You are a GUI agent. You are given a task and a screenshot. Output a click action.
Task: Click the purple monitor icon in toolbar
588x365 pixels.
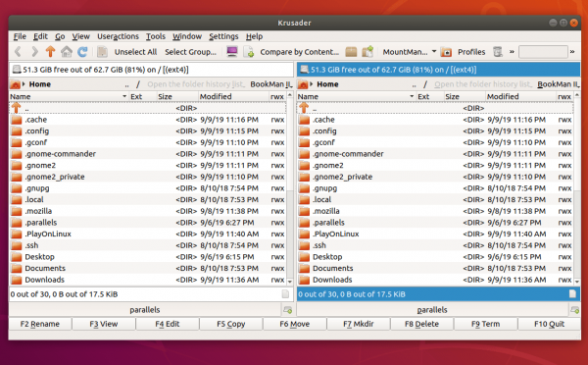[232, 51]
